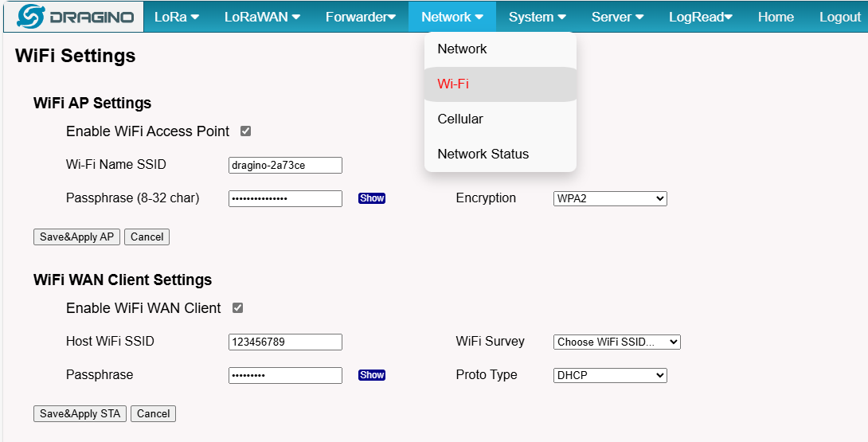Image resolution: width=868 pixels, height=442 pixels.
Task: Click Save&Apply STA button
Action: click(x=80, y=414)
